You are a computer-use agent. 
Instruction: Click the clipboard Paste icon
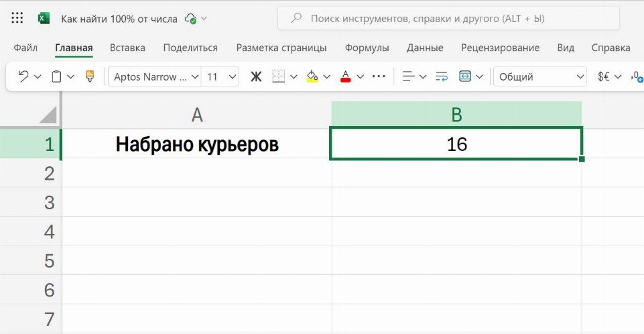pyautogui.click(x=56, y=76)
